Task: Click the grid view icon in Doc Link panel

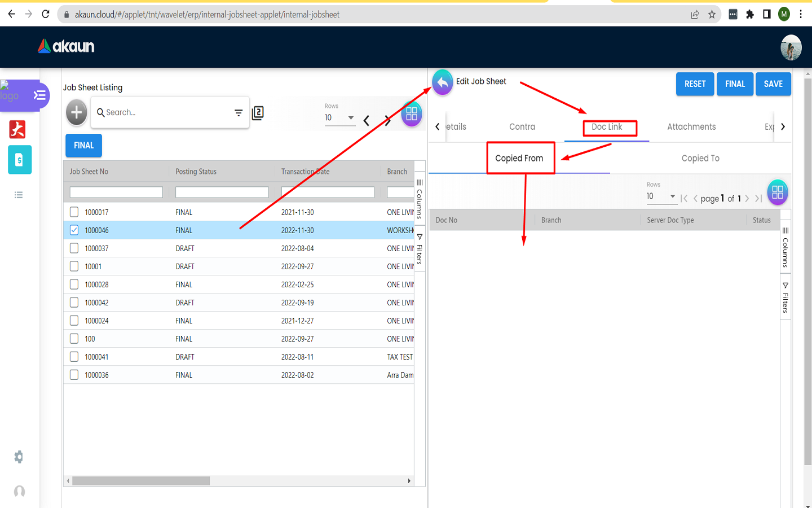Action: (x=777, y=192)
